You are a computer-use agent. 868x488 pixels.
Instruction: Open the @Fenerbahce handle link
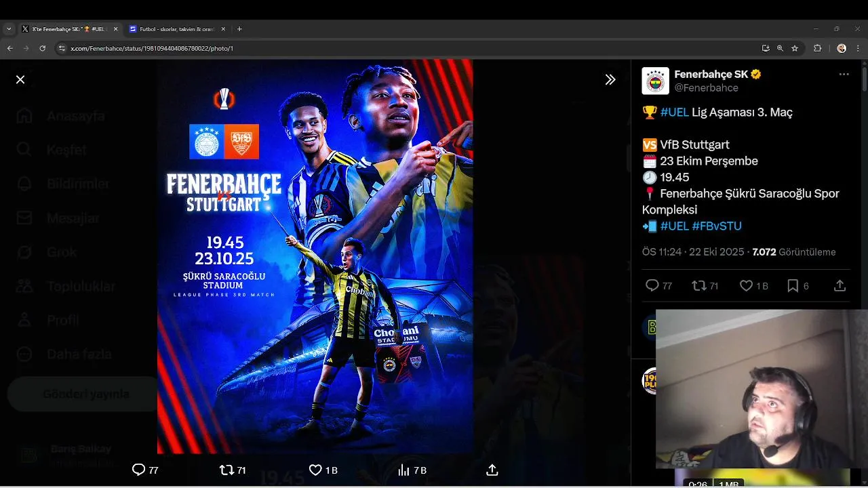(x=706, y=88)
